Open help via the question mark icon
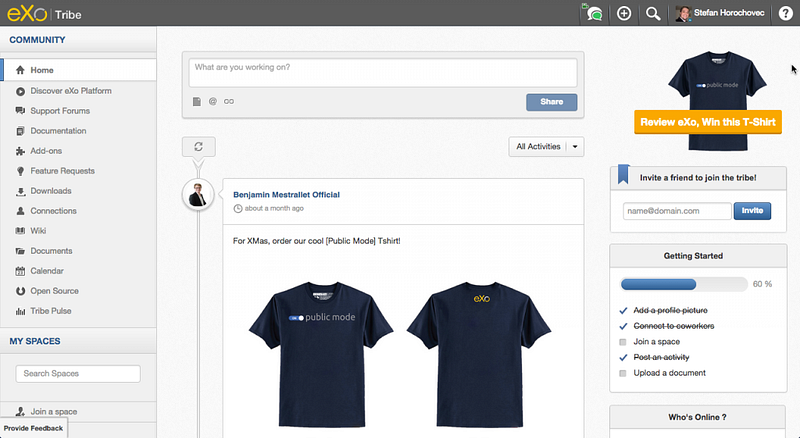The height and width of the screenshot is (438, 800). [x=785, y=13]
